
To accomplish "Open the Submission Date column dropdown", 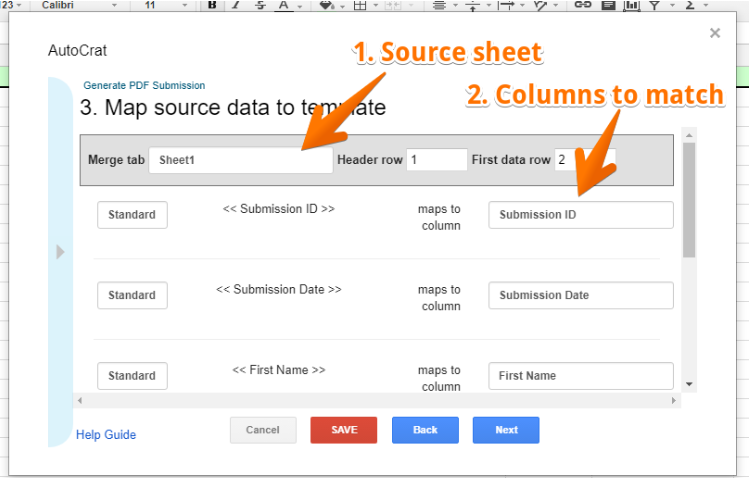I will tap(581, 295).
